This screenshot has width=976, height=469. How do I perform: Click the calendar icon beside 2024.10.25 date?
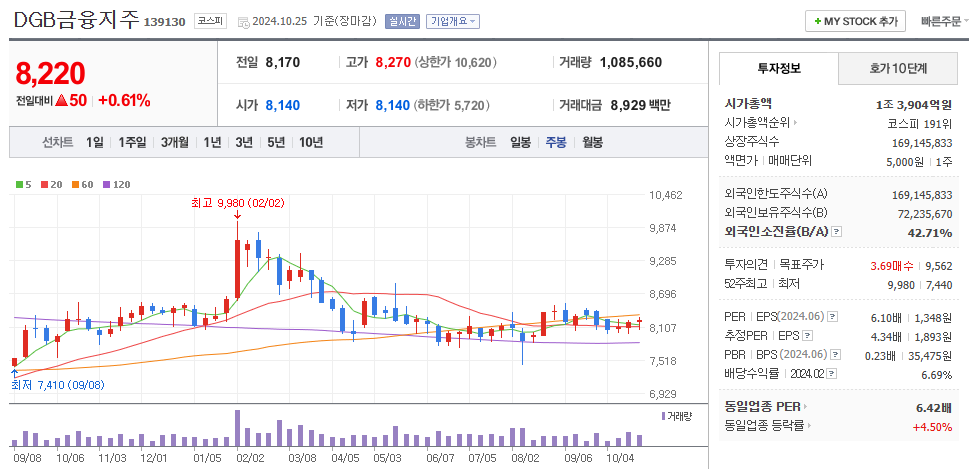243,22
